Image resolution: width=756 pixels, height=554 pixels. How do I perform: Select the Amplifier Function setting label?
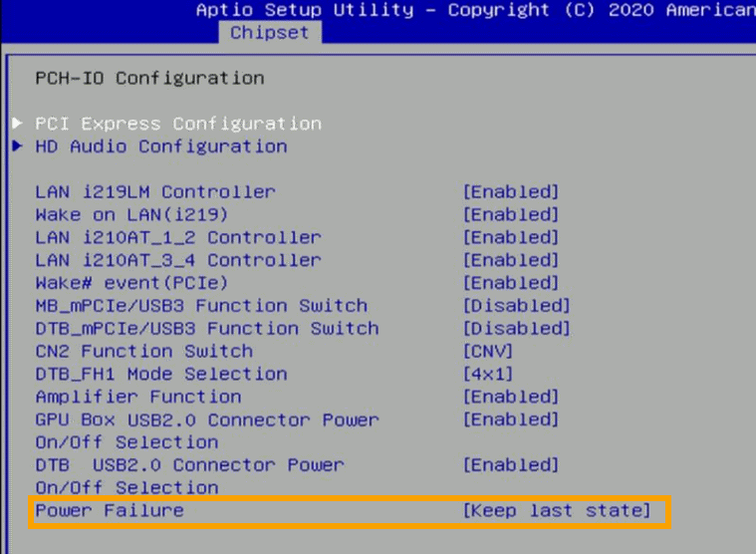(138, 397)
